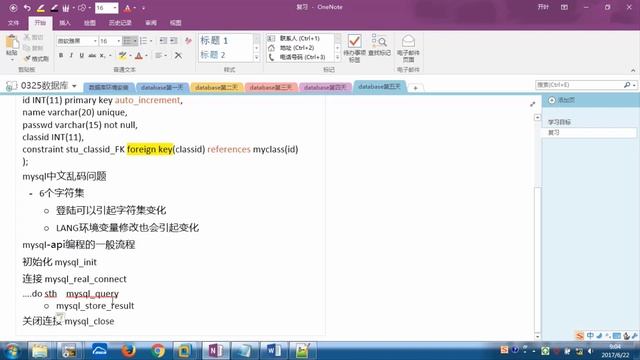This screenshot has width=640, height=360.
Task: Switch to the 绘图 Draw tab
Action: coord(89,23)
